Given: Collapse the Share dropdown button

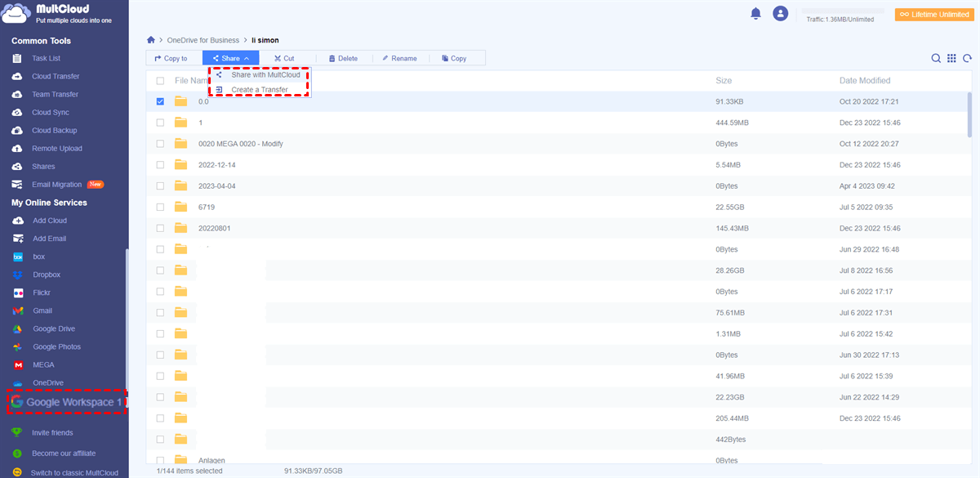Looking at the screenshot, I should 231,58.
